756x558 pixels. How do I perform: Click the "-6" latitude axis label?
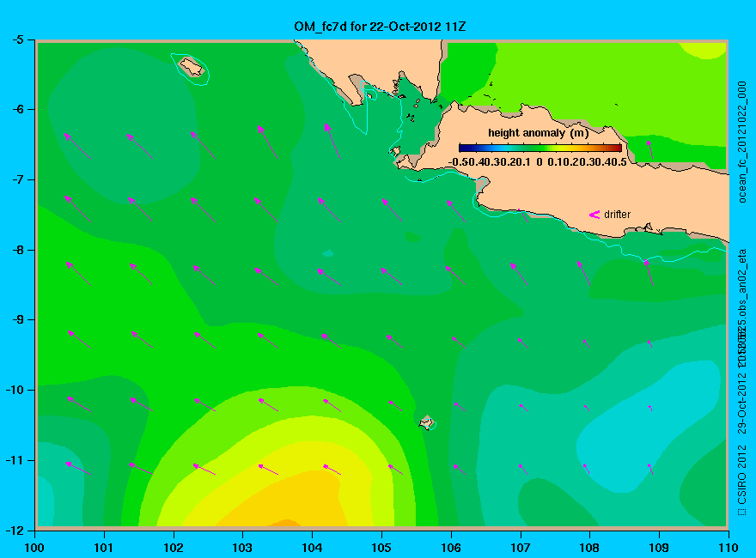[x=18, y=109]
